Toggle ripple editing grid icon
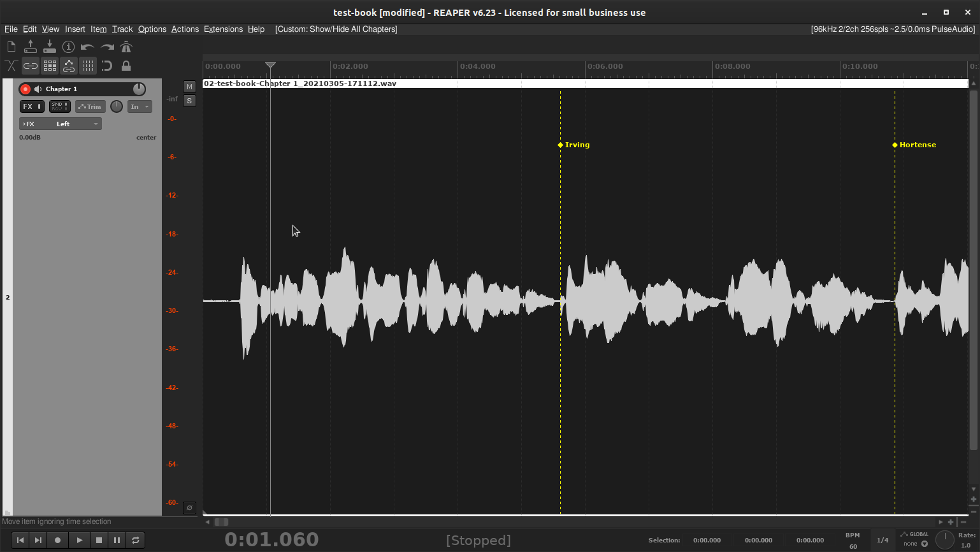The height and width of the screenshot is (552, 980). (50, 66)
